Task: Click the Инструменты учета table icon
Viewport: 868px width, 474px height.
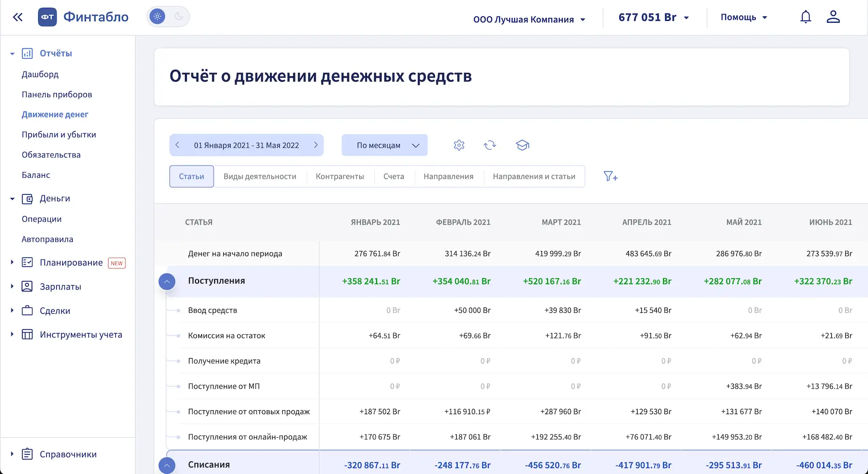Action: point(27,335)
